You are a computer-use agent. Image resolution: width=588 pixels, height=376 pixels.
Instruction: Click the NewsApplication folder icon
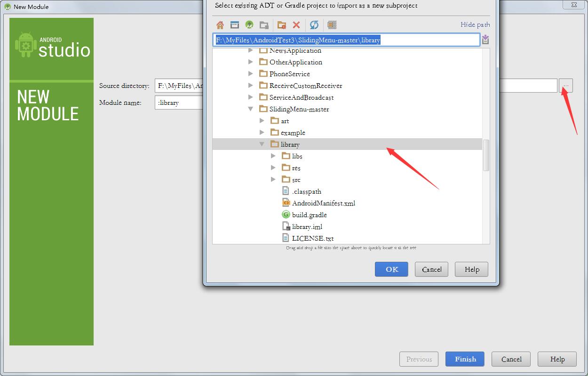tap(263, 50)
